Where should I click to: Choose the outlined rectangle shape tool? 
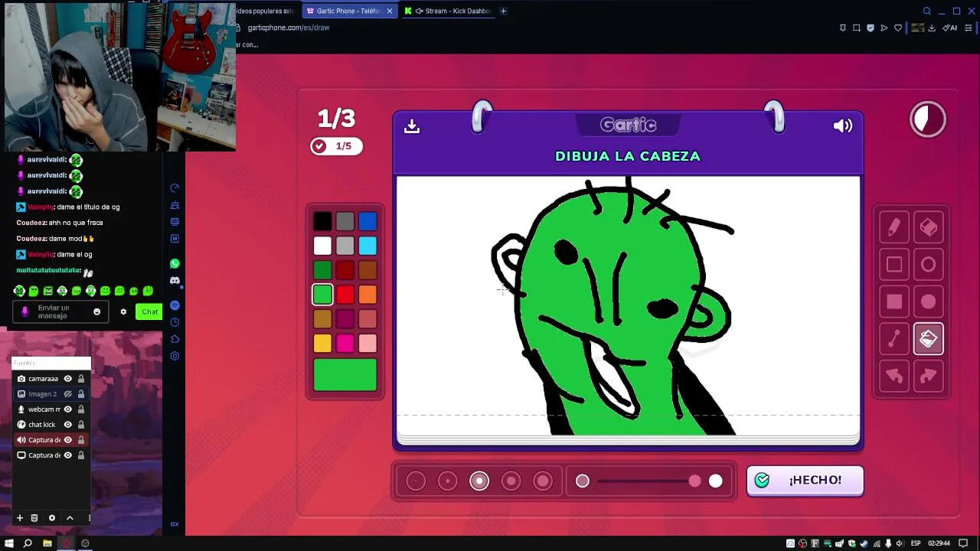click(893, 265)
